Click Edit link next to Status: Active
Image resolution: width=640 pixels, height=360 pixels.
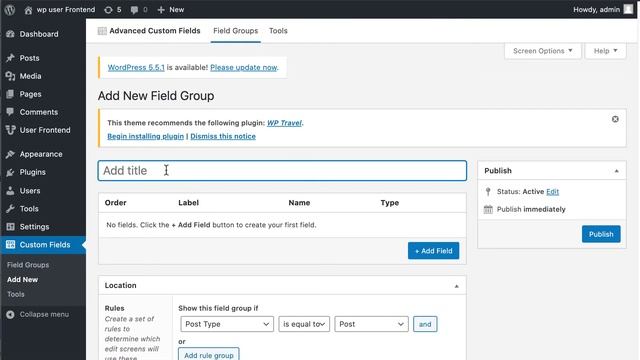552,192
